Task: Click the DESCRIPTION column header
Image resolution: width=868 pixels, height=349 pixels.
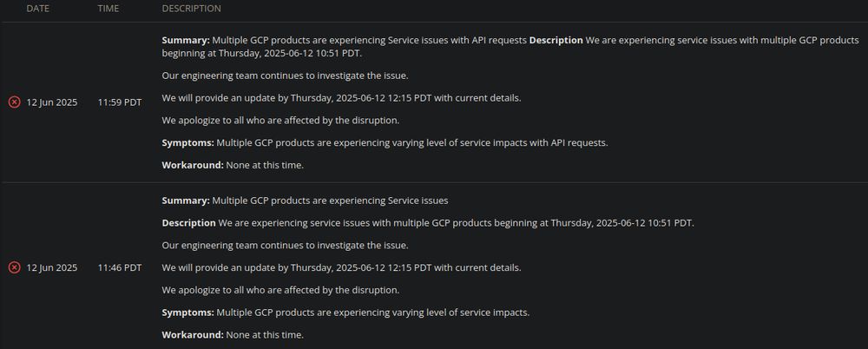Action: 192,9
